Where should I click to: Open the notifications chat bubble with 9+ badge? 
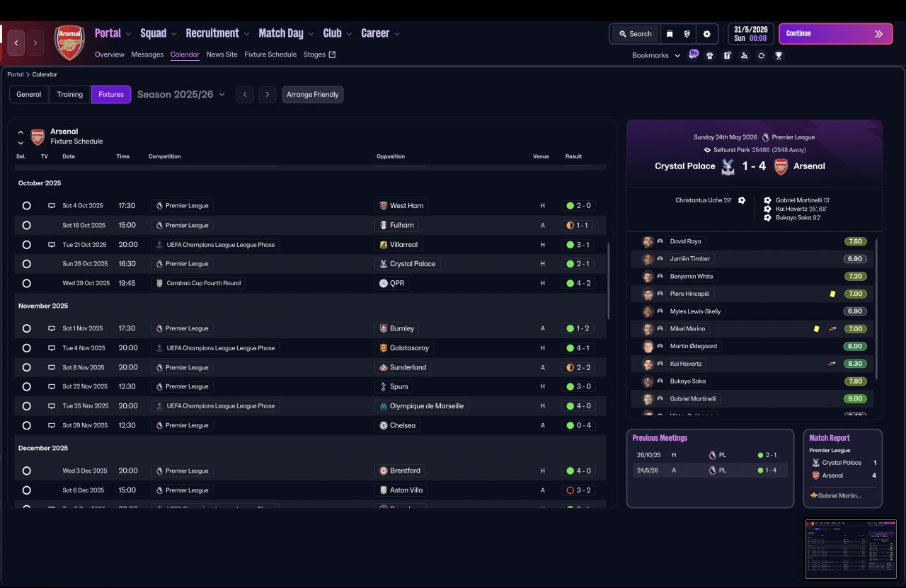click(x=694, y=54)
